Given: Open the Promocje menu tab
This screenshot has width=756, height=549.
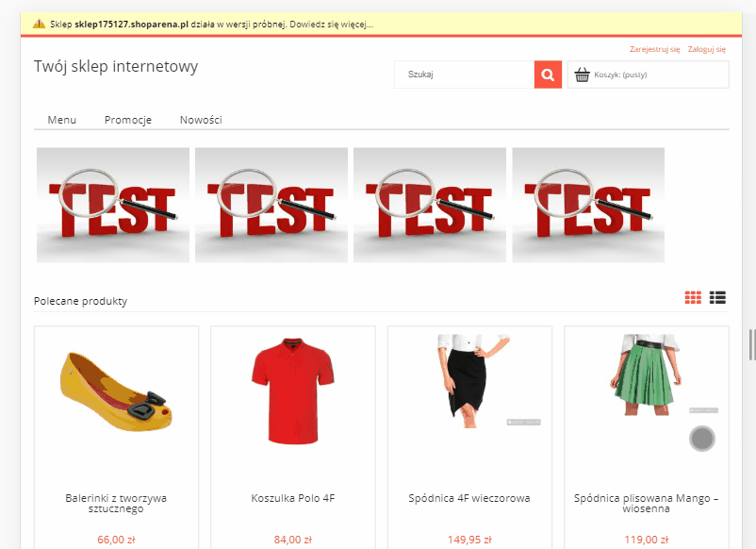Looking at the screenshot, I should [128, 120].
